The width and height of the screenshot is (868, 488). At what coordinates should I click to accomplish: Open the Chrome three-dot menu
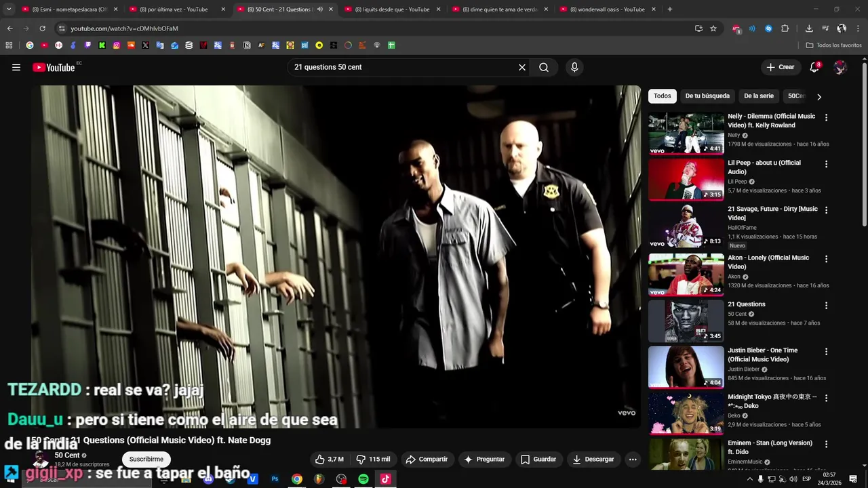tap(859, 28)
